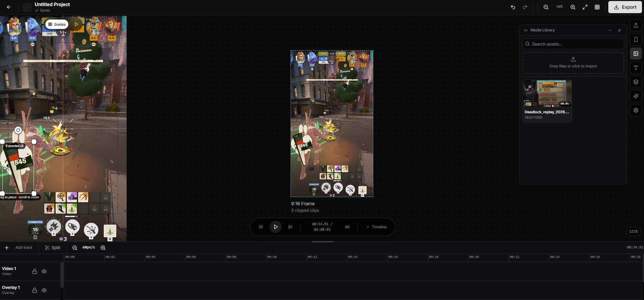The height and width of the screenshot is (300, 644).
Task: Click the Untitled Project title
Action: 52,4
